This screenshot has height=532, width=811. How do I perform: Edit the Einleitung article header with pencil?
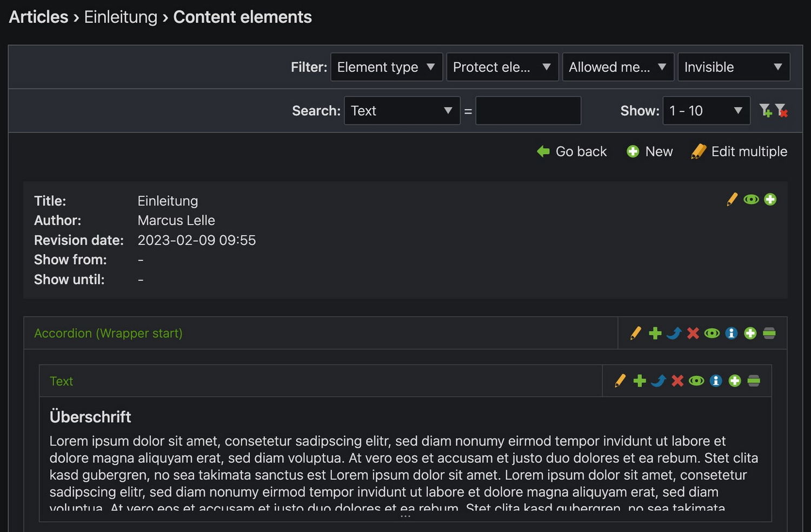click(x=732, y=199)
